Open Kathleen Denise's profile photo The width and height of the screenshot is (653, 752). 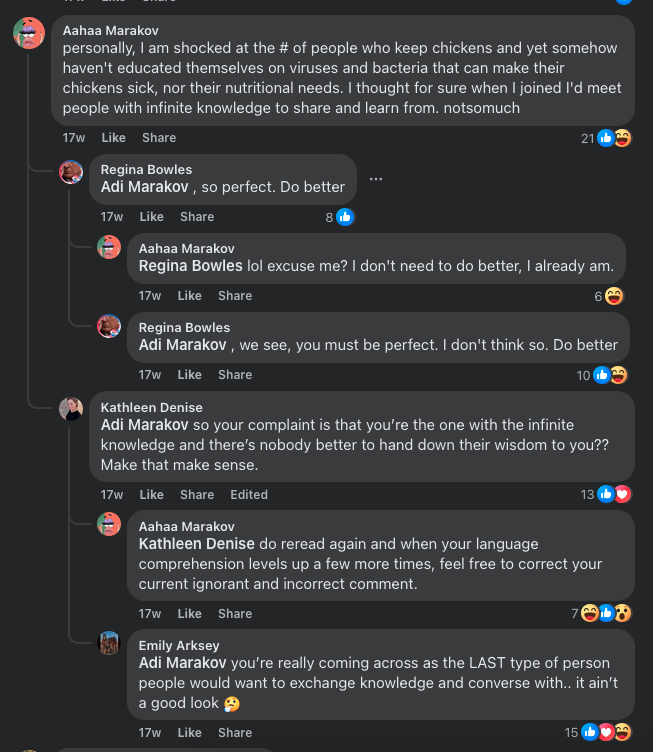click(x=71, y=409)
